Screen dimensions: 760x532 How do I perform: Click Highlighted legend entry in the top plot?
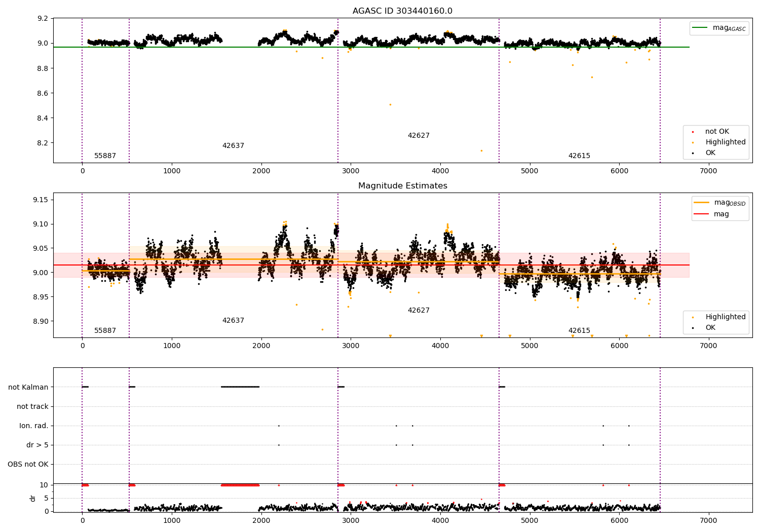719,142
